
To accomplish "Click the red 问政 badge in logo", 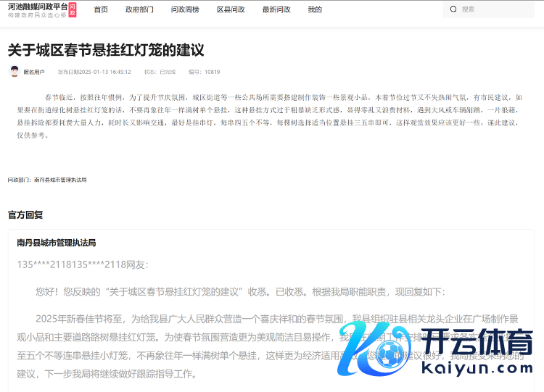I will pyautogui.click(x=72, y=9).
